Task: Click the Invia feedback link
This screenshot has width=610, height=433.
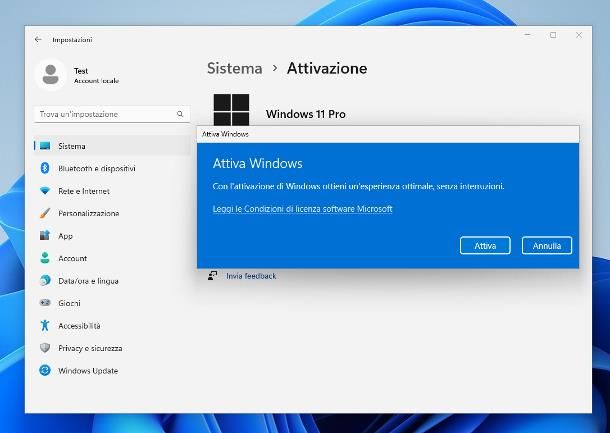Action: [x=251, y=276]
